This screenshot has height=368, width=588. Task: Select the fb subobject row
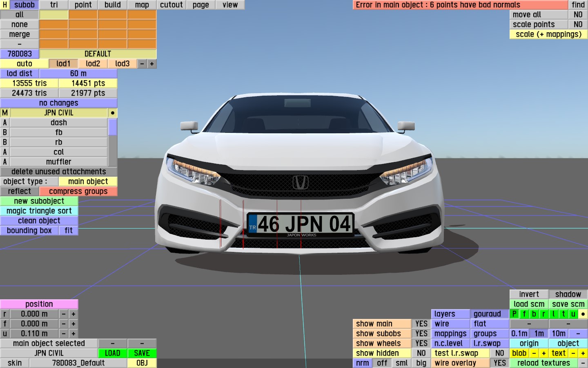coord(59,132)
